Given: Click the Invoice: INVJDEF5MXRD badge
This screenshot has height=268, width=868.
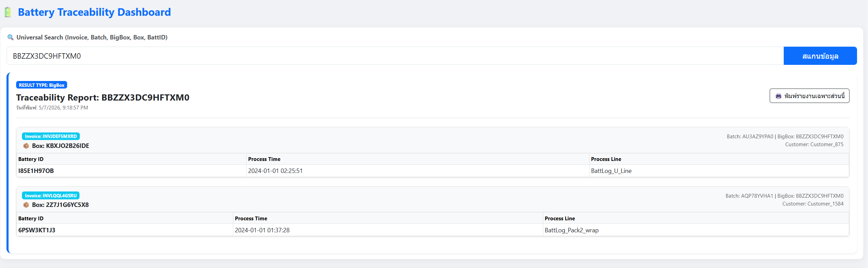Looking at the screenshot, I should tap(51, 136).
